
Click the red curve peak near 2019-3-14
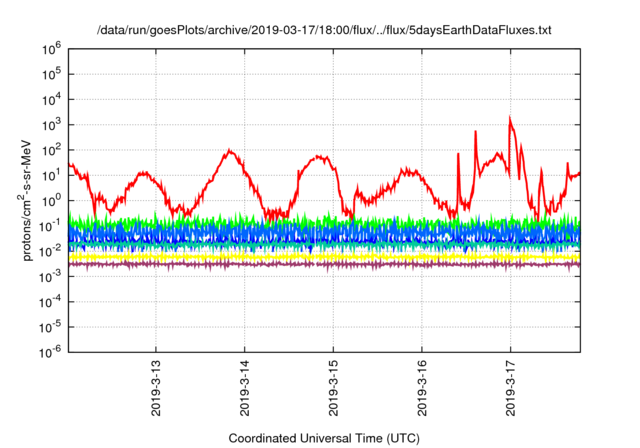[229, 151]
